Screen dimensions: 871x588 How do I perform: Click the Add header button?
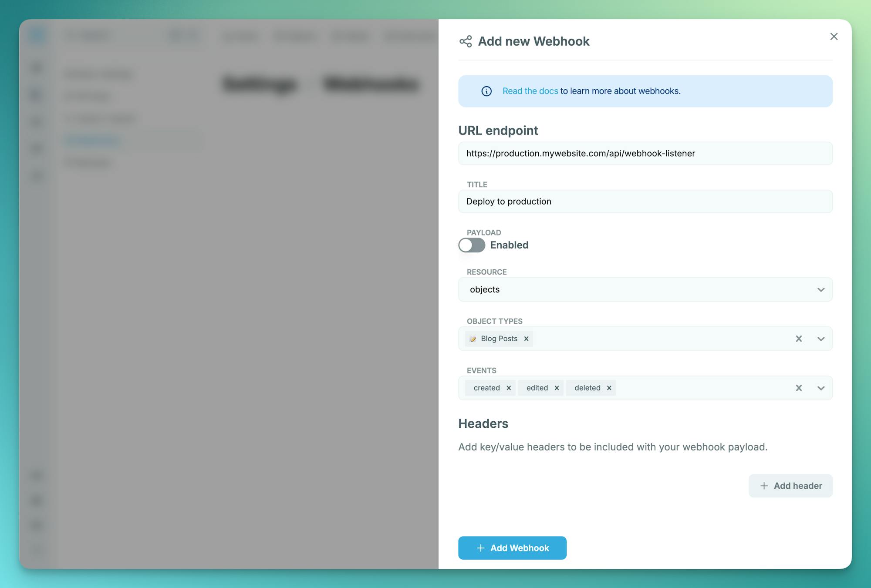790,486
